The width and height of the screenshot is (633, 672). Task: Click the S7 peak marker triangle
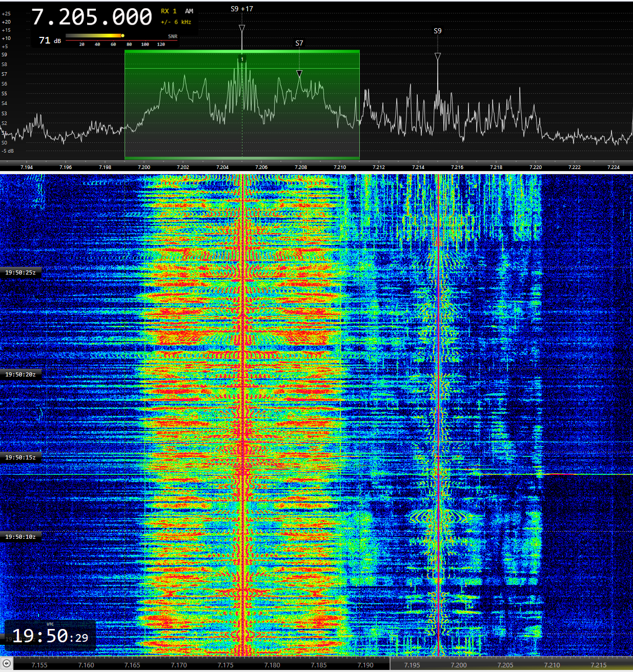(299, 73)
